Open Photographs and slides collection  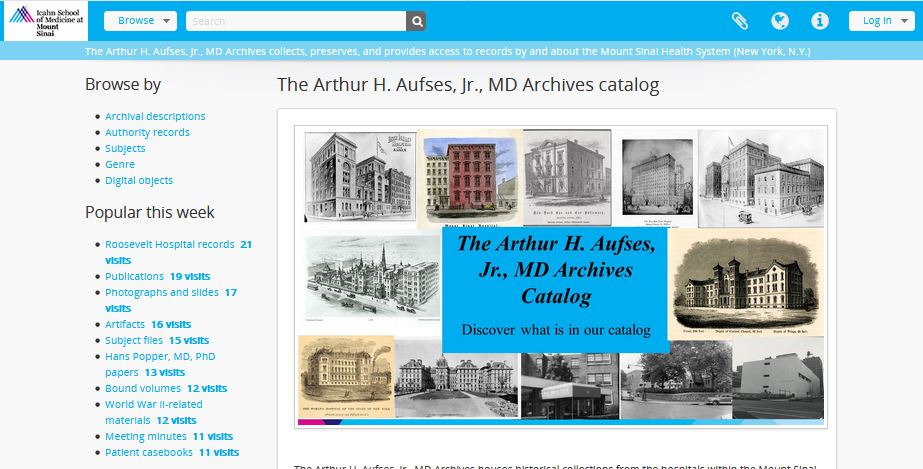pyautogui.click(x=161, y=292)
